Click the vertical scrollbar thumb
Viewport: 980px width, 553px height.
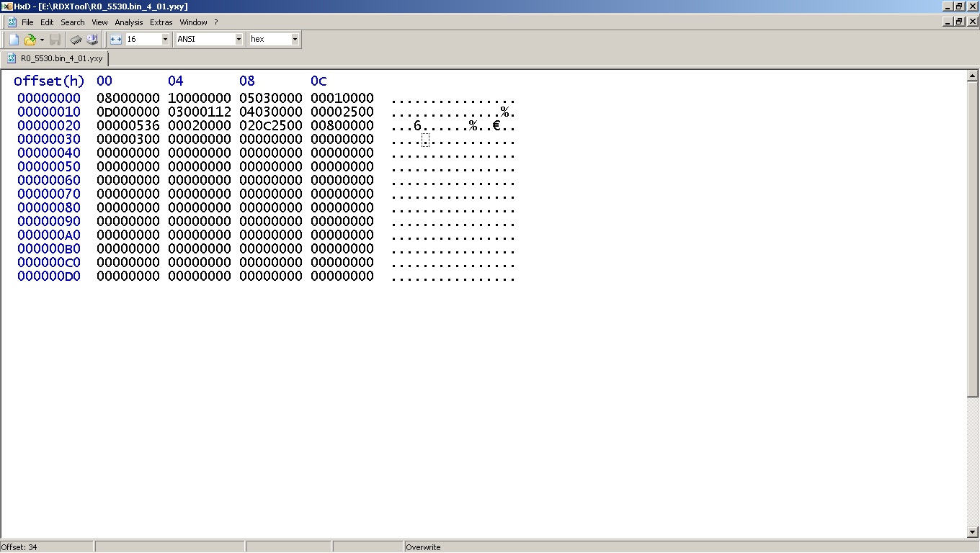(x=973, y=238)
